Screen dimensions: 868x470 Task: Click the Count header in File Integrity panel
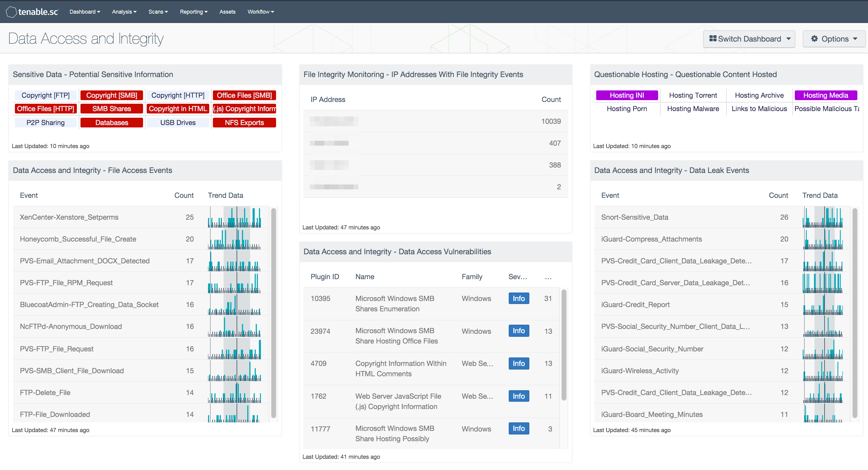pos(551,100)
